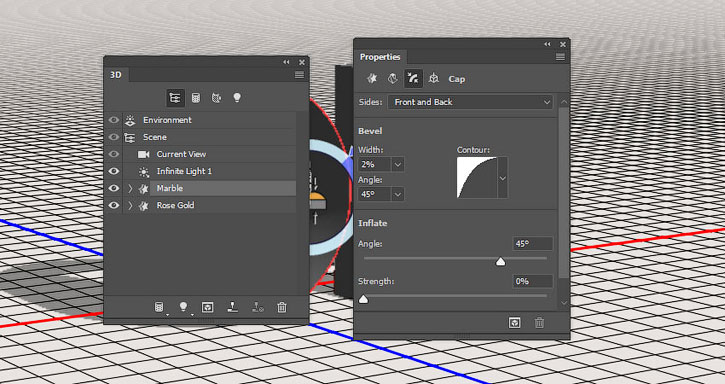The height and width of the screenshot is (384, 725).
Task: Click Cancel Print icon in 3D panel
Action: [258, 307]
